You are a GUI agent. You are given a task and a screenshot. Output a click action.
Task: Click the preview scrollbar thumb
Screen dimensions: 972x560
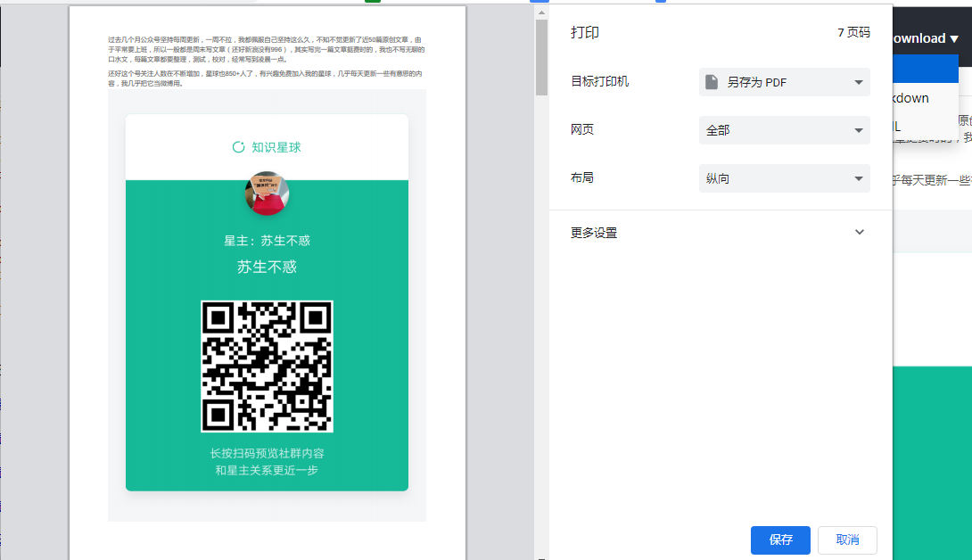click(x=541, y=57)
